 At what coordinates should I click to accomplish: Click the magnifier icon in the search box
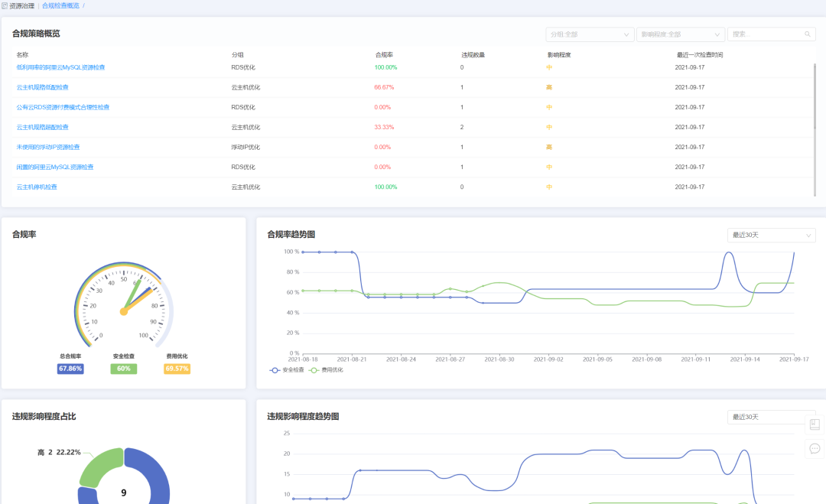pos(807,34)
